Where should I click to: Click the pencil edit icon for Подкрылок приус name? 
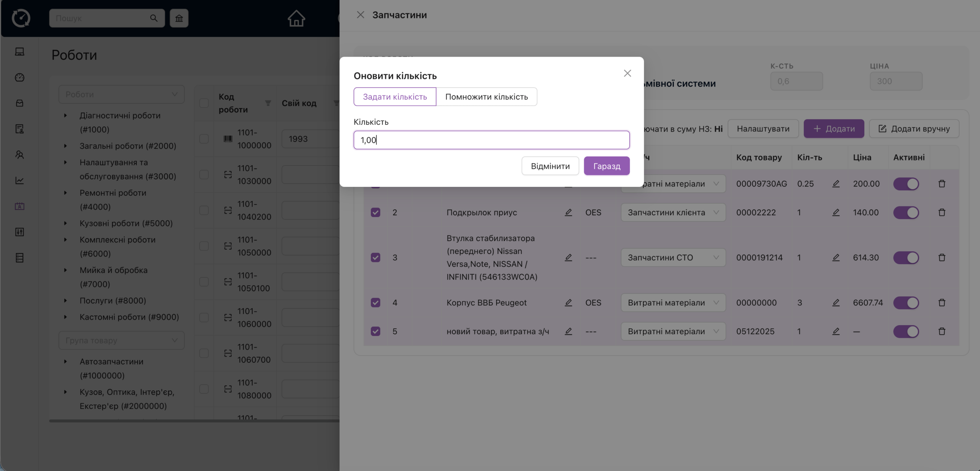pyautogui.click(x=568, y=213)
